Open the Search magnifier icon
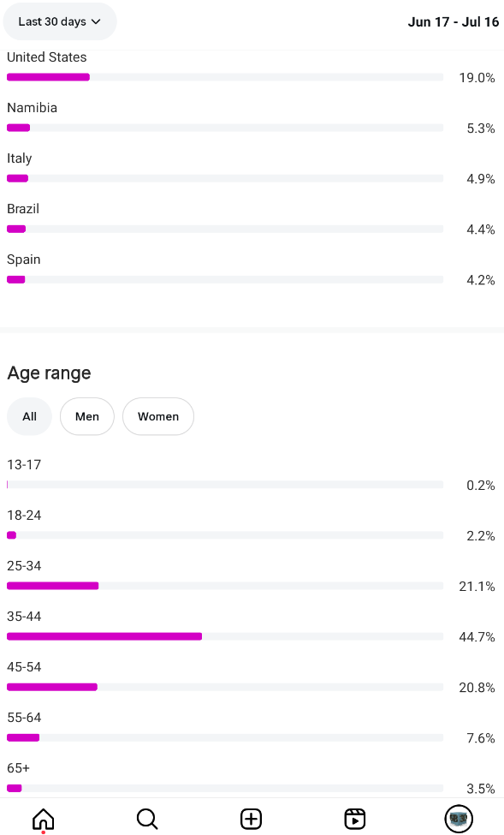The image size is (504, 835). (147, 819)
